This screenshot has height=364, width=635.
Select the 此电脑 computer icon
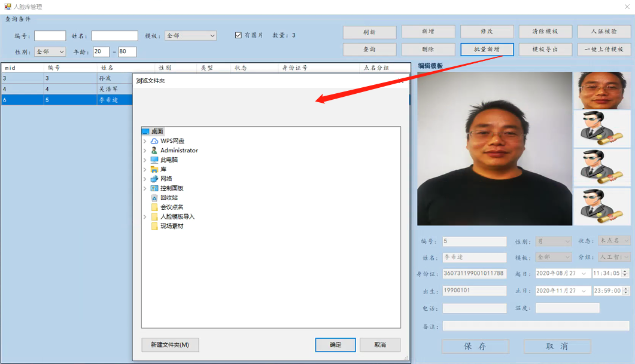tap(154, 160)
